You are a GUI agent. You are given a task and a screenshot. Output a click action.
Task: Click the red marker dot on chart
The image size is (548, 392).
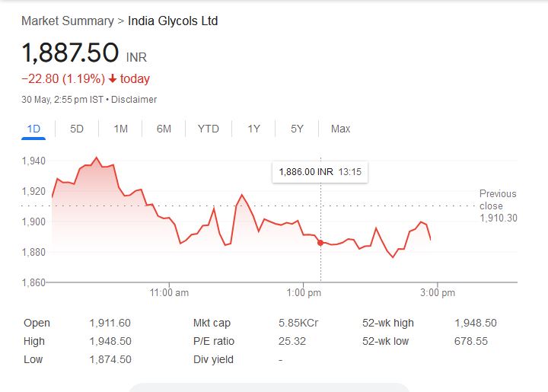coord(320,243)
